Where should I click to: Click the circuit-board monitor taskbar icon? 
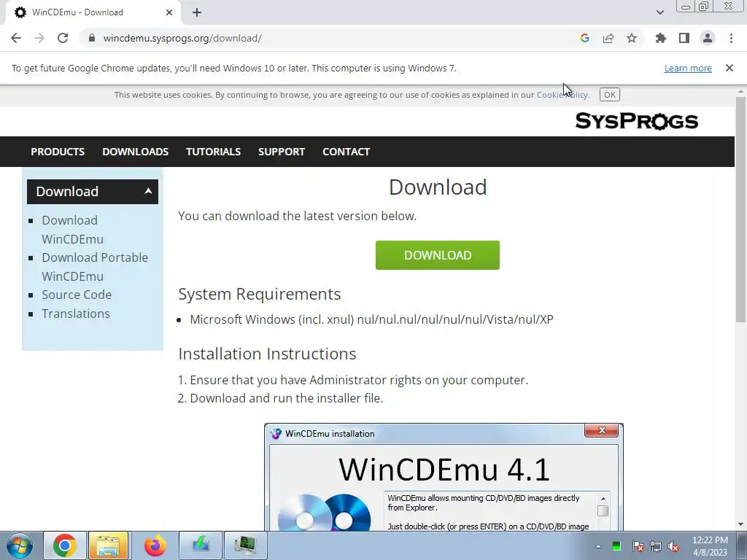point(245,545)
